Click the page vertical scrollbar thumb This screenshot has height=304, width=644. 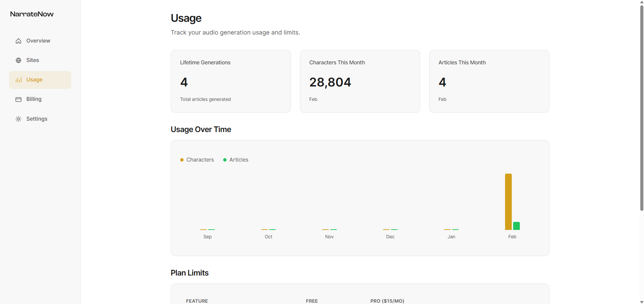[642, 107]
